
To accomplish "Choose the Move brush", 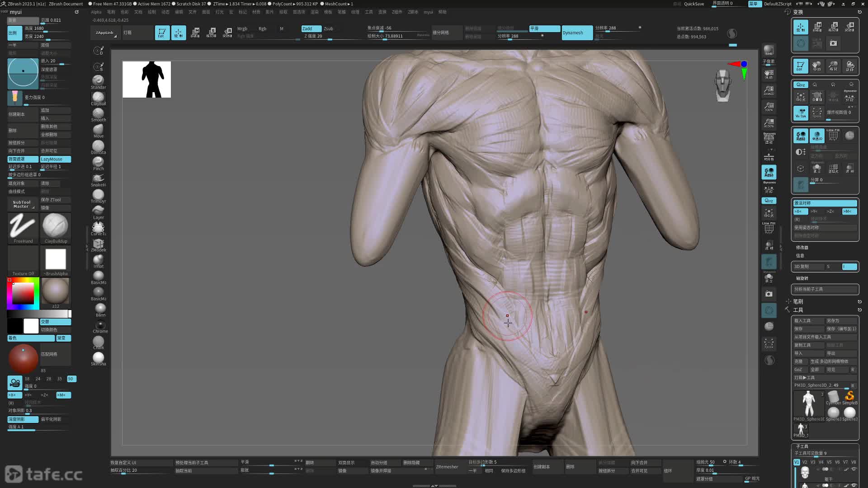I will (98, 130).
